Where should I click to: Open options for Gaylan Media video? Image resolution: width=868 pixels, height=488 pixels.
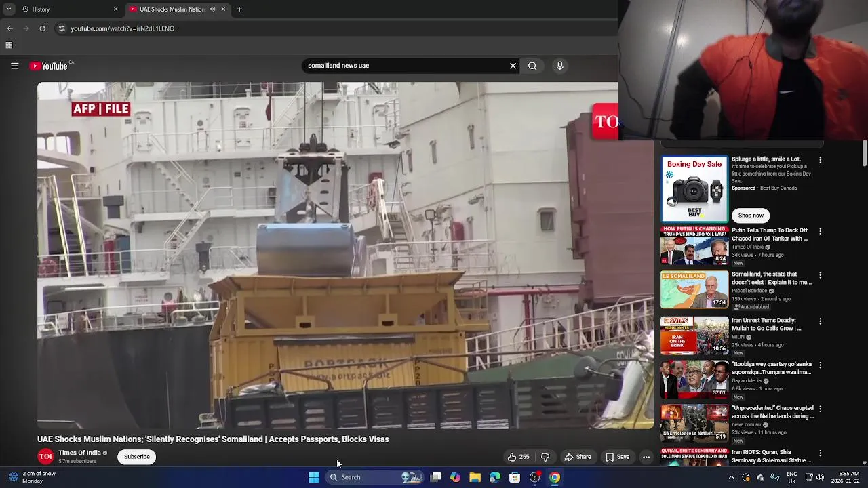pos(821,365)
